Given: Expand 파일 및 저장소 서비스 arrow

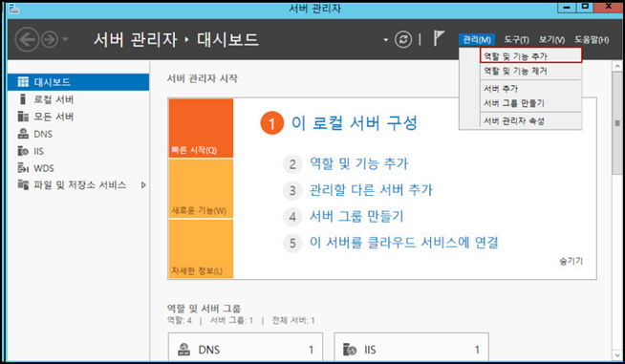Looking at the screenshot, I should (x=143, y=185).
